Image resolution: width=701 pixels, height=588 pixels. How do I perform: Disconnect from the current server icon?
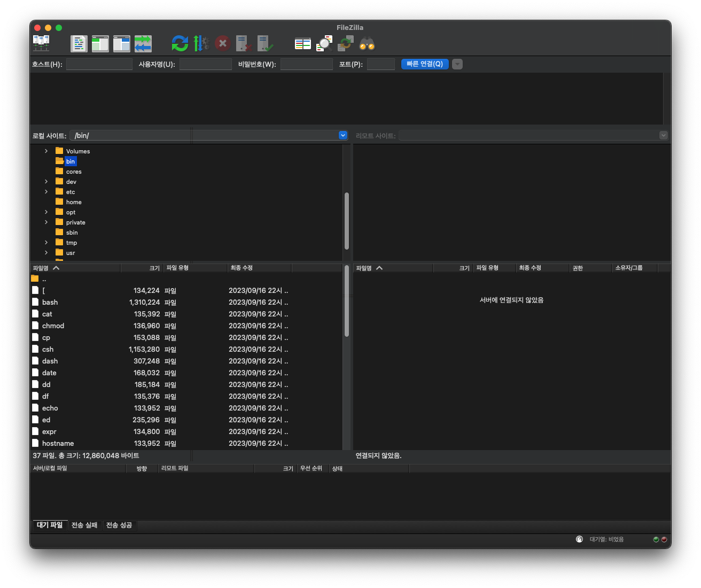pyautogui.click(x=244, y=43)
